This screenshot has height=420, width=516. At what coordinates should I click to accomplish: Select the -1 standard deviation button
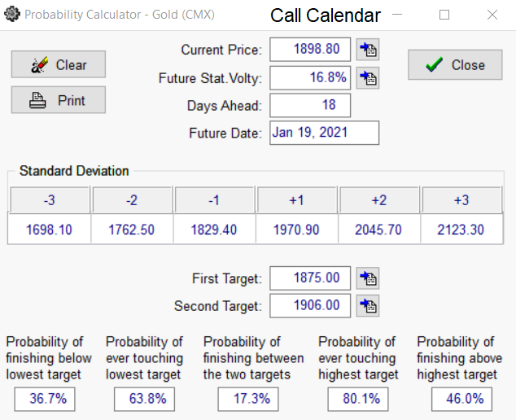tap(214, 200)
